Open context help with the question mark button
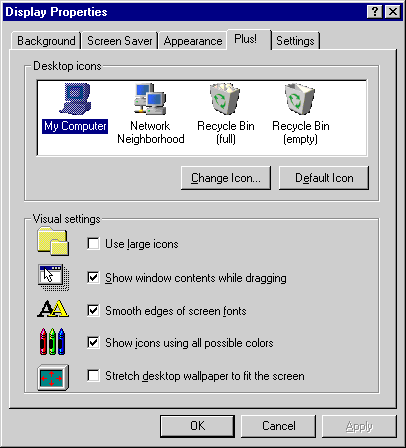Screen dimensions: 406x448 (374, 12)
